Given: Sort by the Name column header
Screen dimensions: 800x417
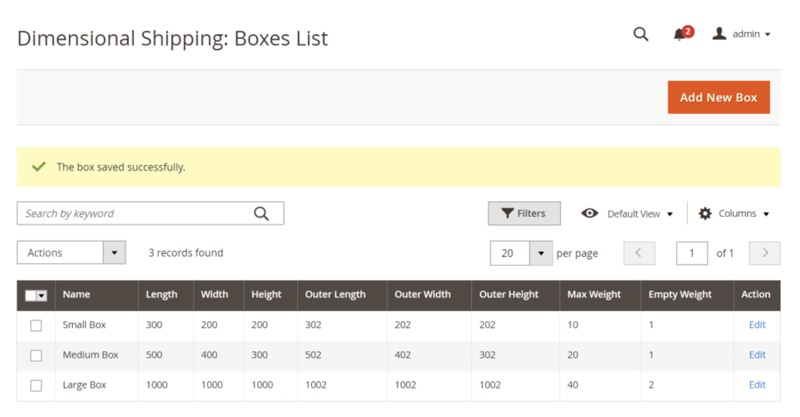Looking at the screenshot, I should point(76,295).
